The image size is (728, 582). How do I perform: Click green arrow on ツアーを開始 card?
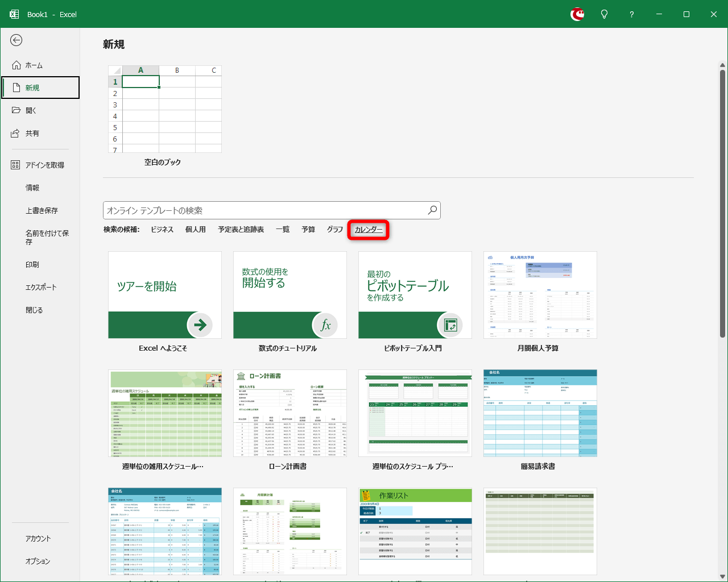coord(200,325)
